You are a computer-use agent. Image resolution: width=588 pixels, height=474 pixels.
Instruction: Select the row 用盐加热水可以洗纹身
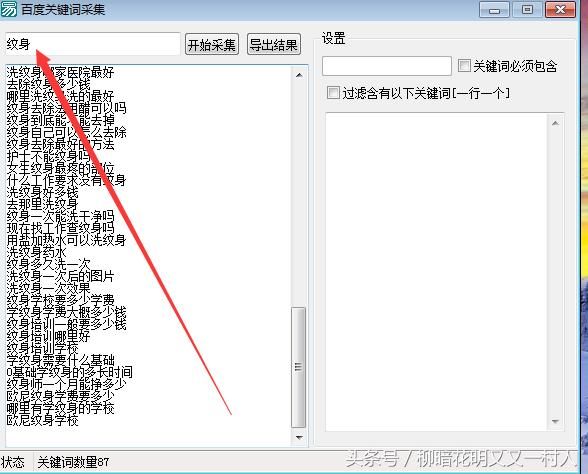(66, 240)
